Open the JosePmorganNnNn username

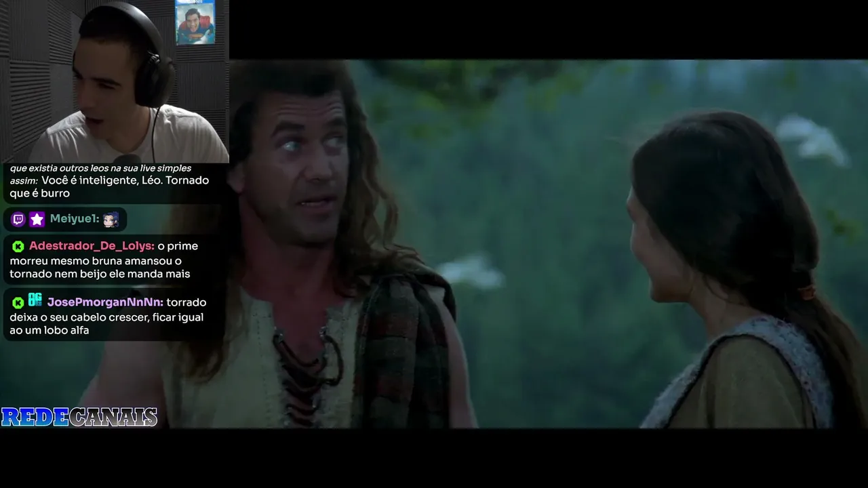coord(105,302)
